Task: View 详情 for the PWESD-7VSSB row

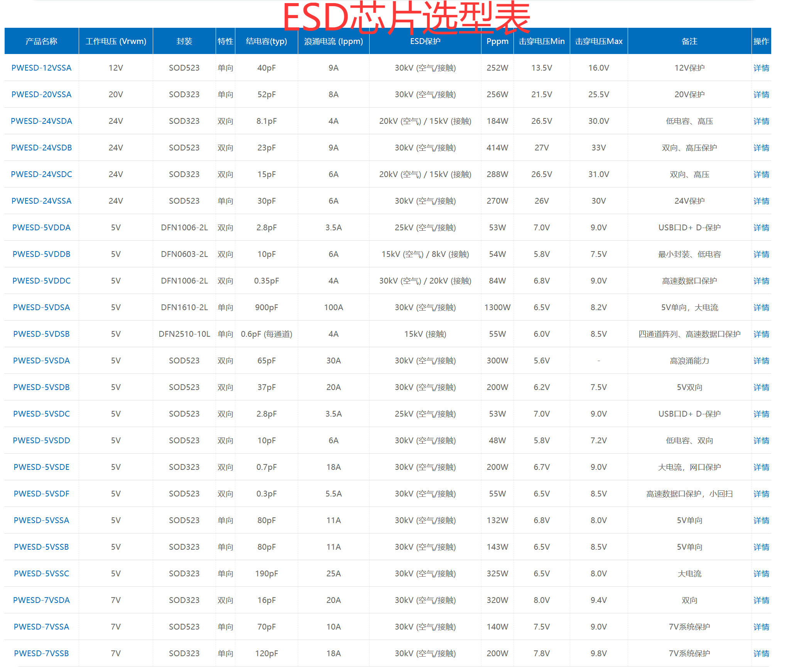Action: coord(761,653)
